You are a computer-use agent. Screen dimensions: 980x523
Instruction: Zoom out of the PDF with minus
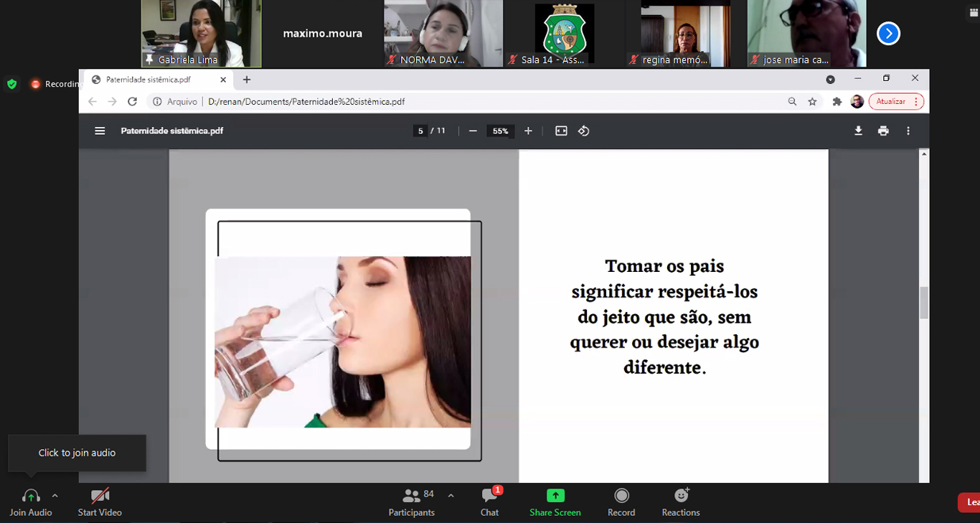[473, 131]
